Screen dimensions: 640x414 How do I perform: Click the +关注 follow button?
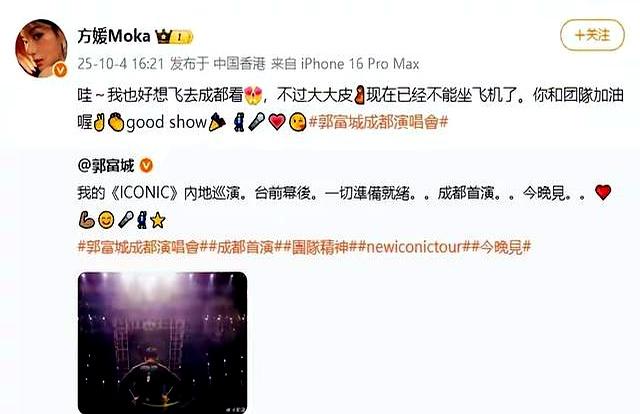[592, 35]
